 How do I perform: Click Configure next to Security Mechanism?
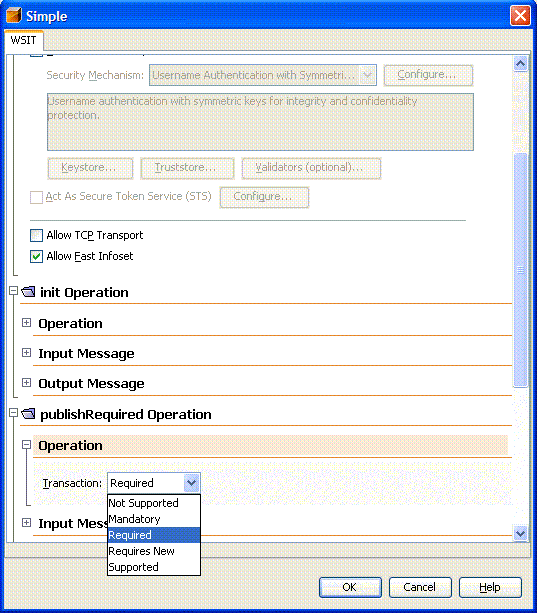[428, 75]
